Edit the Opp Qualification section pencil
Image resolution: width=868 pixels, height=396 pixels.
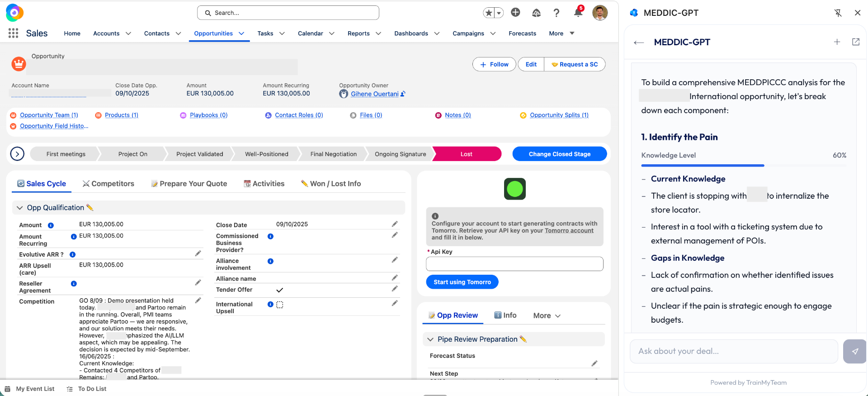pyautogui.click(x=90, y=207)
